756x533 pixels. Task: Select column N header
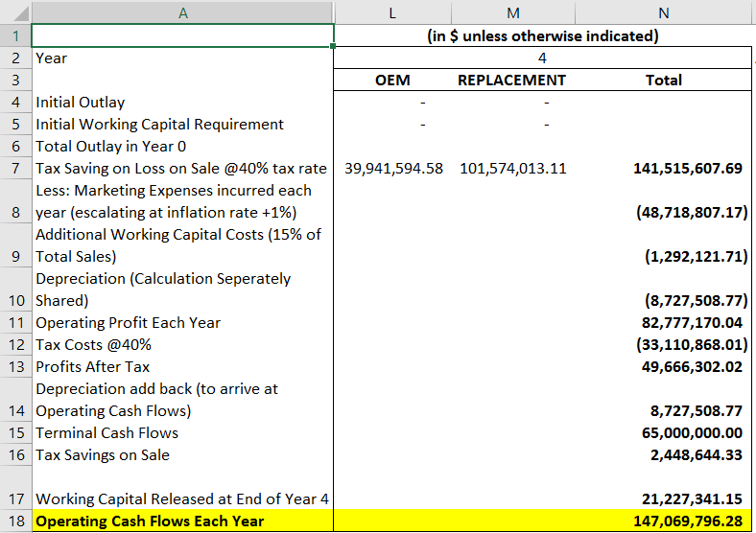(x=664, y=12)
